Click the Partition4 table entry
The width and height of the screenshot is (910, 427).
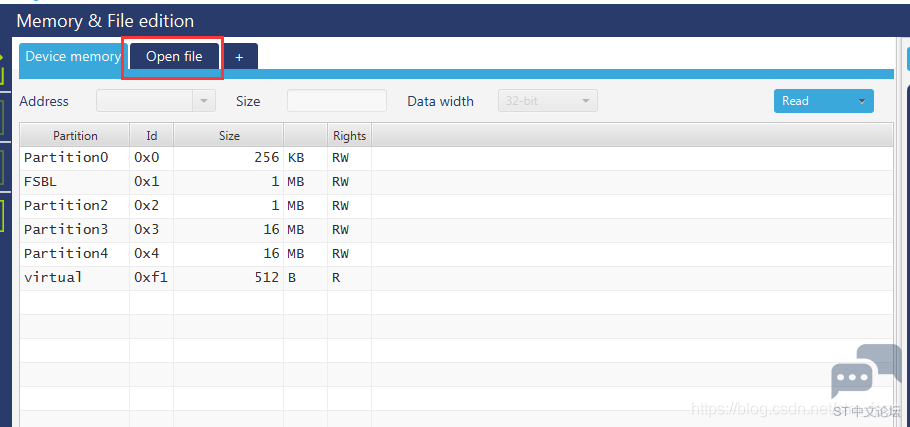click(66, 254)
